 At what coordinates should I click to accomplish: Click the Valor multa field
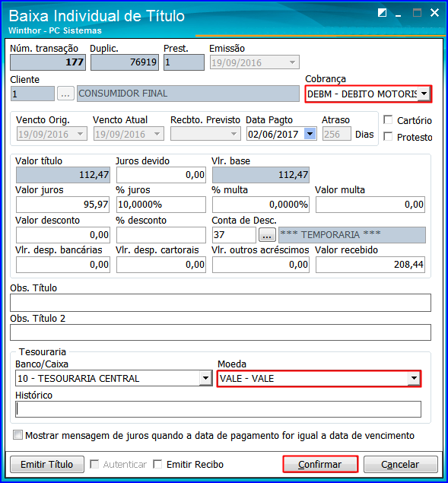click(370, 204)
